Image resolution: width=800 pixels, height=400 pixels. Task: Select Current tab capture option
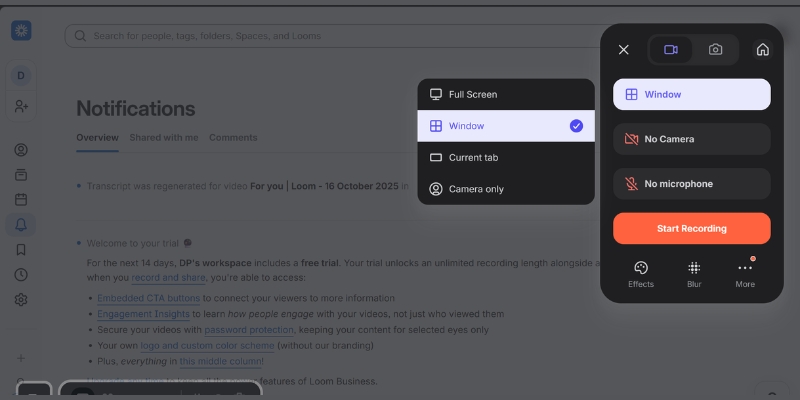(x=506, y=157)
